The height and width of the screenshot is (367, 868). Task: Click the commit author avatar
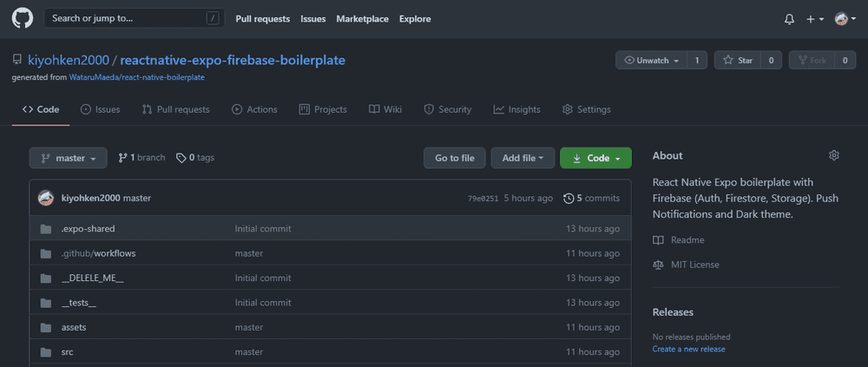(46, 198)
